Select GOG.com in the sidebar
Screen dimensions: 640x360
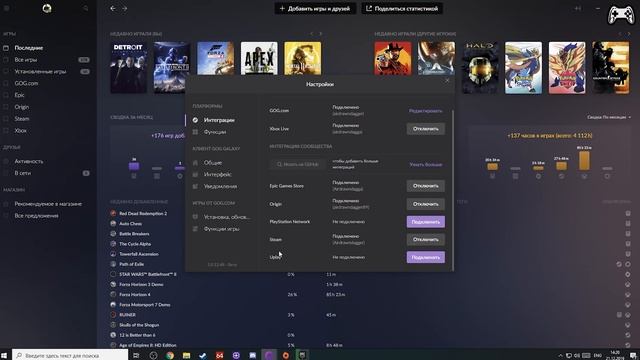click(x=26, y=83)
